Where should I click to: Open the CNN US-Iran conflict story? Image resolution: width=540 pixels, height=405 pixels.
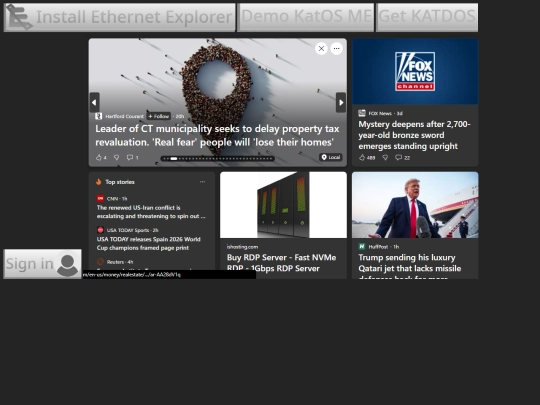coord(151,212)
